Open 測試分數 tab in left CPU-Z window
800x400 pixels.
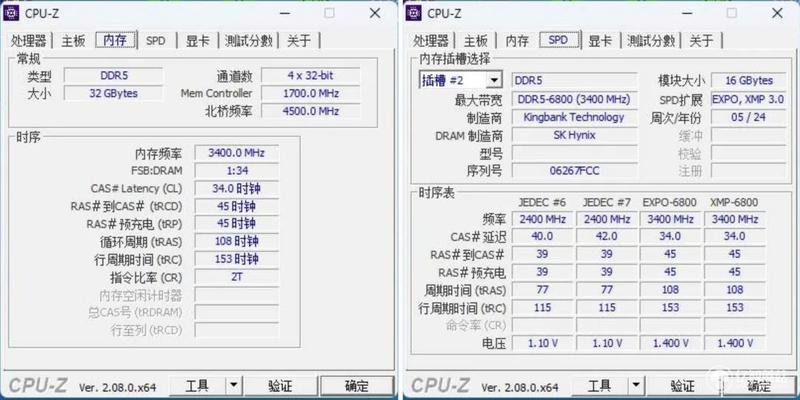(248, 41)
